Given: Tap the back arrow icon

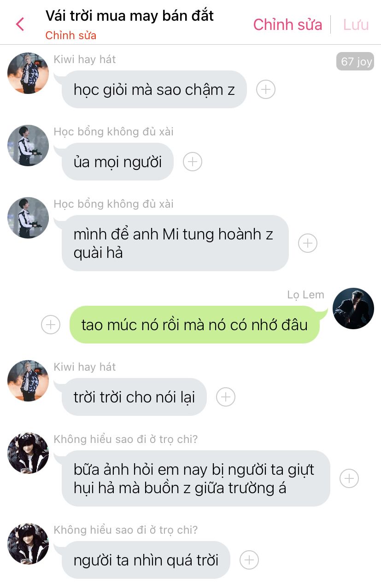Looking at the screenshot, I should [x=20, y=24].
